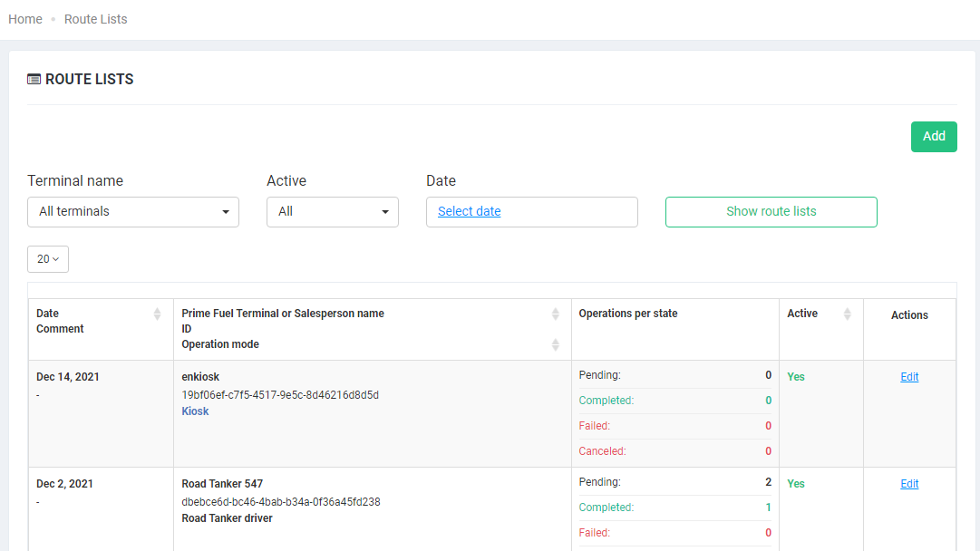Sort by Operation mode arrows
Viewport: 980px width, 551px height.
pyautogui.click(x=556, y=344)
